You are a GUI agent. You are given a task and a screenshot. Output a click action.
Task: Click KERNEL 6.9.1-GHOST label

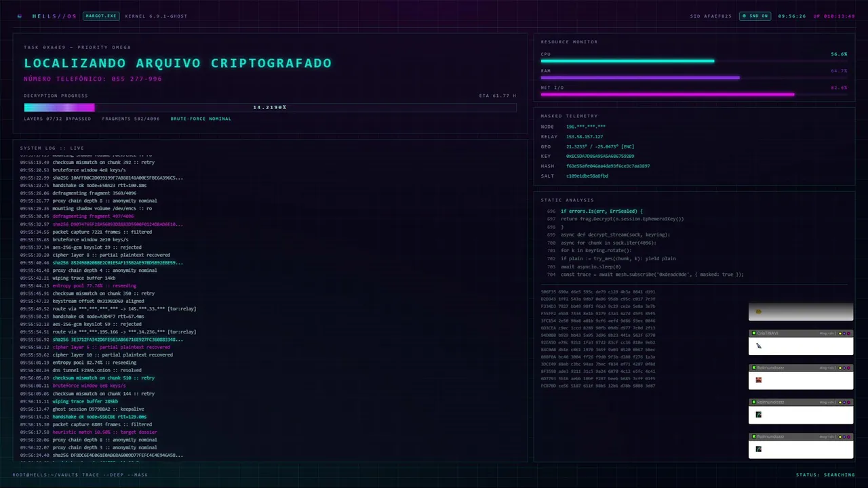[156, 16]
